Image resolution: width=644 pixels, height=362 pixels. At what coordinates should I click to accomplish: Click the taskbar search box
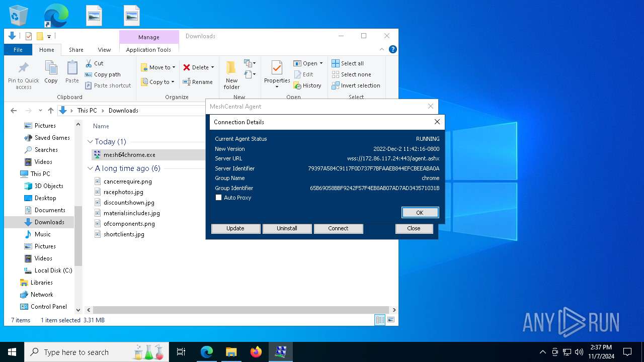(98, 352)
